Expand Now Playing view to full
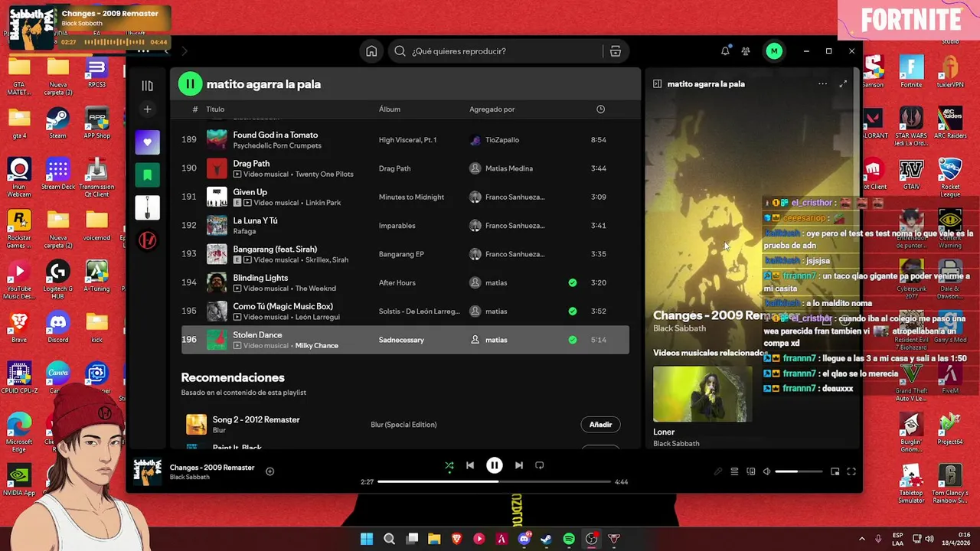 (x=843, y=83)
